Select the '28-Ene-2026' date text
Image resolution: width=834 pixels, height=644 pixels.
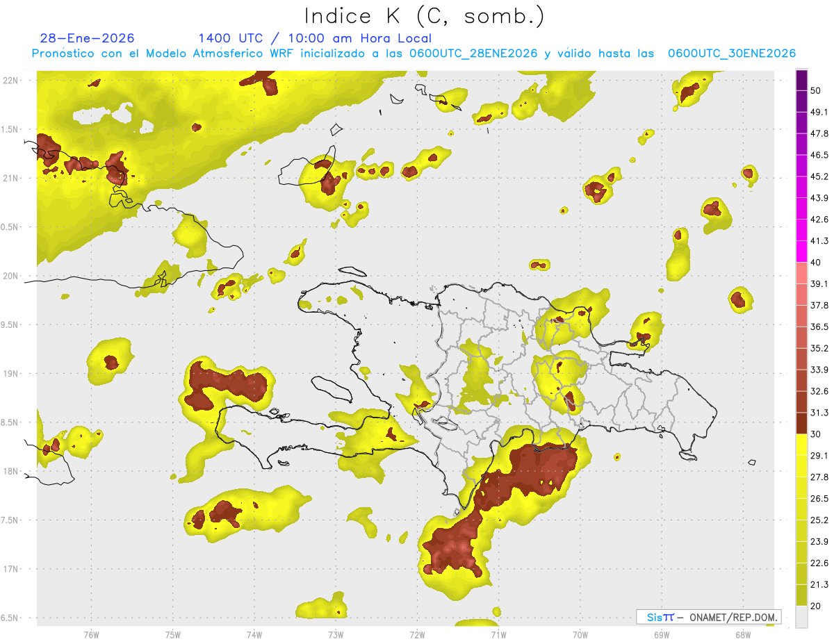(x=88, y=38)
